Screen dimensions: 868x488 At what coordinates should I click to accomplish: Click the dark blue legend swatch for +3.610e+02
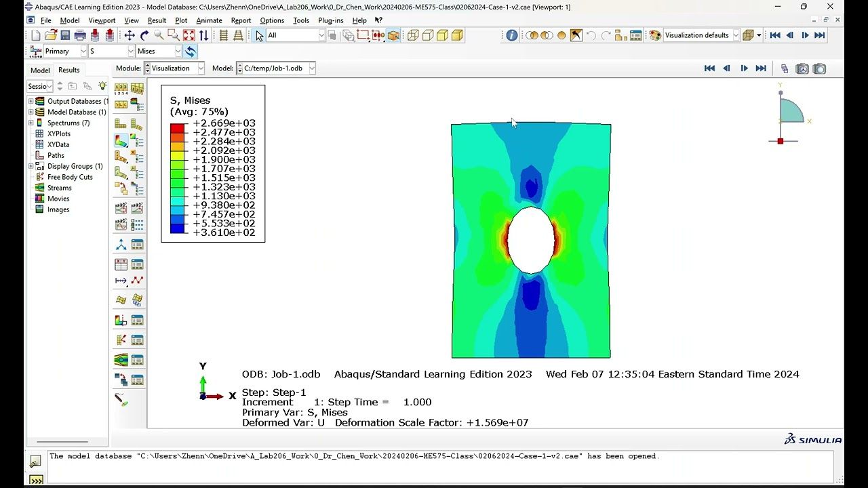coord(177,229)
